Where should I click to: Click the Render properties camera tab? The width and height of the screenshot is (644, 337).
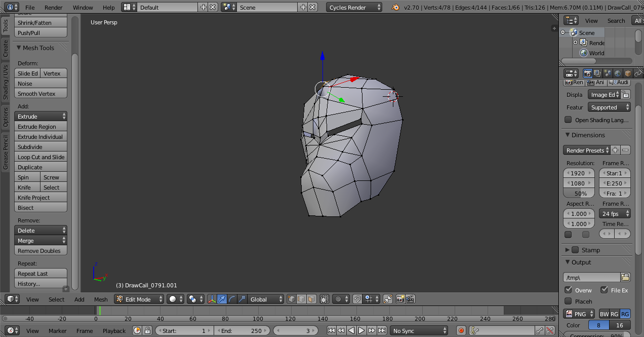(588, 73)
